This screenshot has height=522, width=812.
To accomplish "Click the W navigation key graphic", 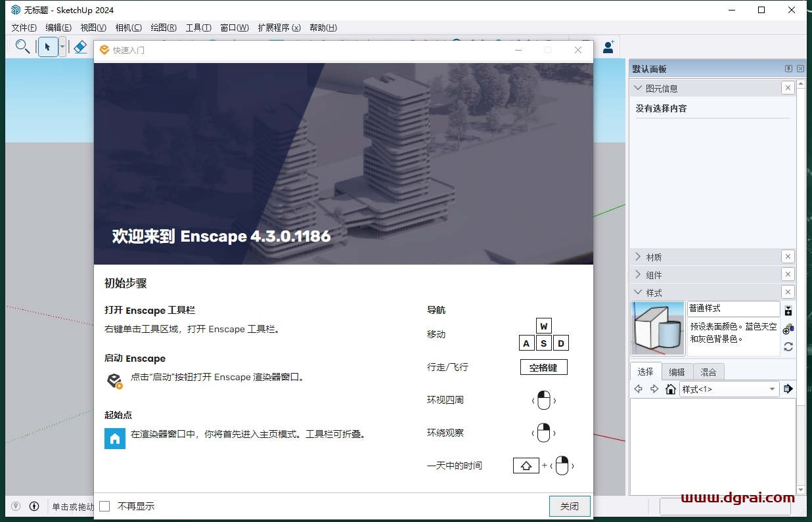I will [x=543, y=326].
